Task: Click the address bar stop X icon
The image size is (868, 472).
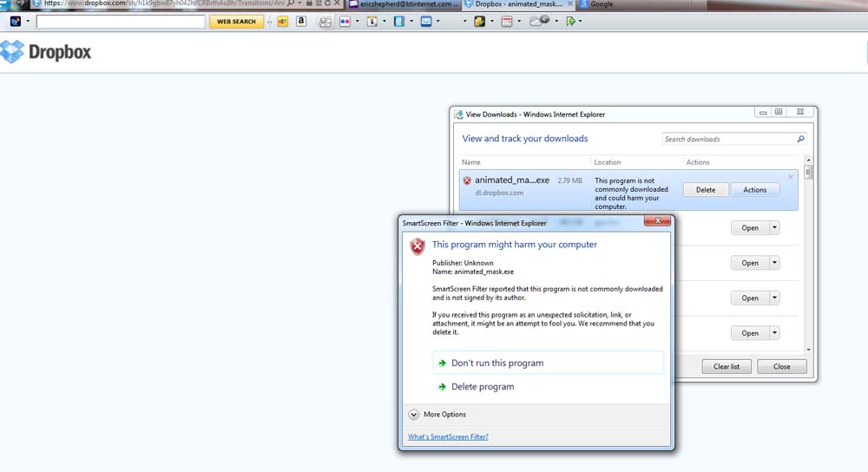Action: click(x=337, y=3)
